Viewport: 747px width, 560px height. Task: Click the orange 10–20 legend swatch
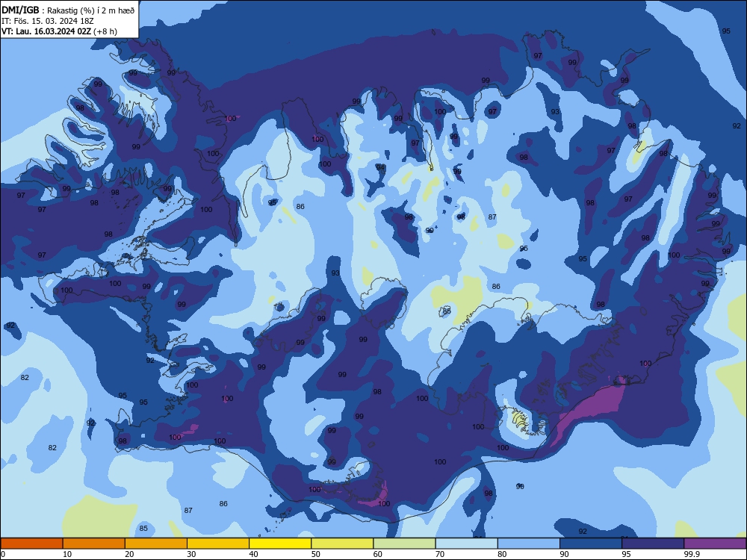[x=94, y=544]
